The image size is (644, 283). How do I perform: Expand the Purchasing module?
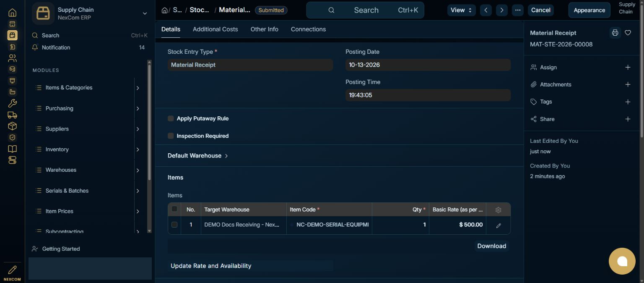[x=138, y=108]
